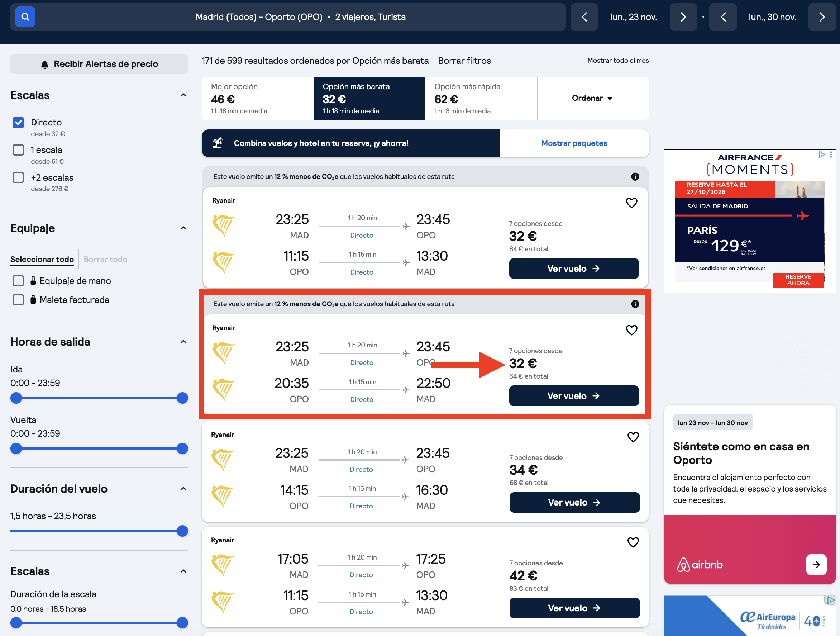Click the bell in Recibir Alertas de precio
Image resolution: width=840 pixels, height=636 pixels.
coord(44,65)
